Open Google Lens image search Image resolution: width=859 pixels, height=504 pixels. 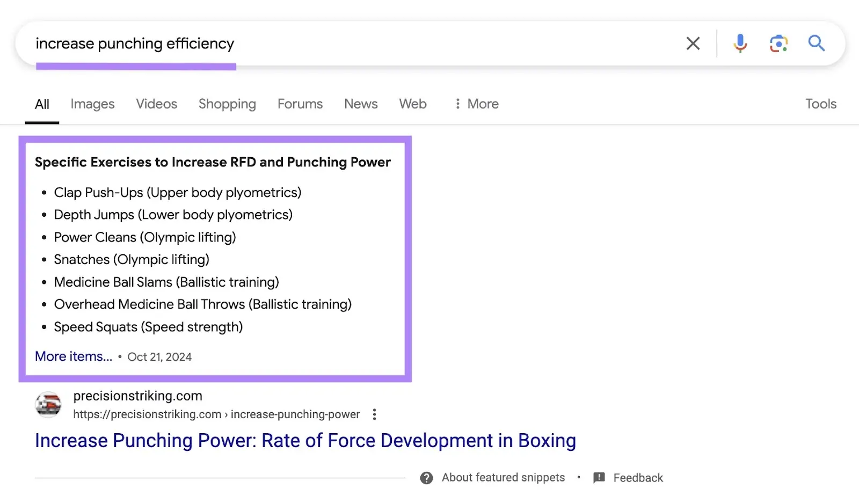click(x=778, y=43)
